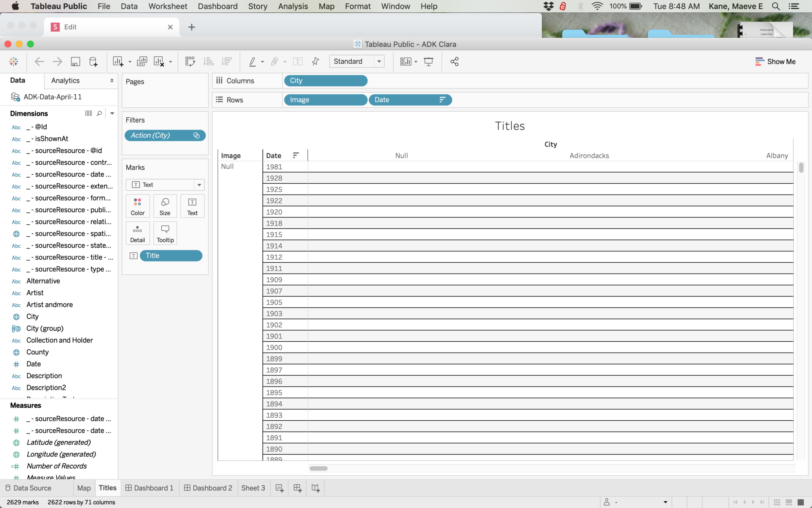Click the Share workbook icon
This screenshot has width=812, height=508.
click(x=454, y=62)
